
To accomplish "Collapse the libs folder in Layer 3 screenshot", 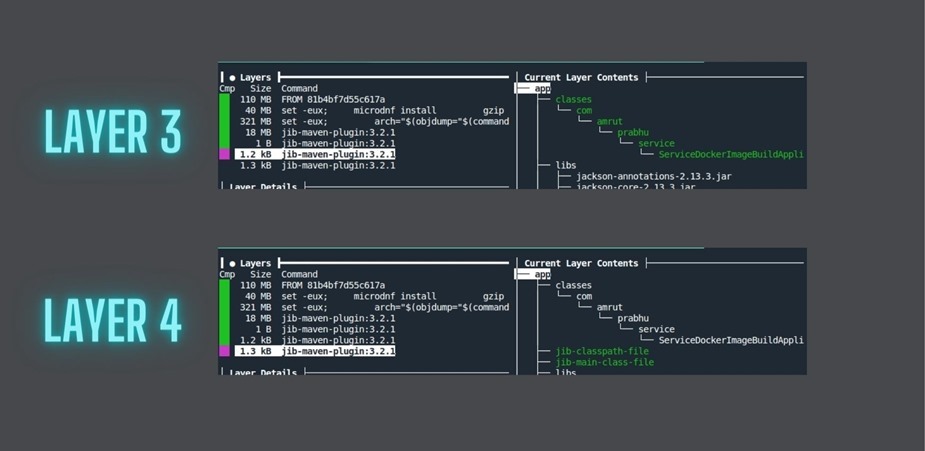I will tap(566, 165).
